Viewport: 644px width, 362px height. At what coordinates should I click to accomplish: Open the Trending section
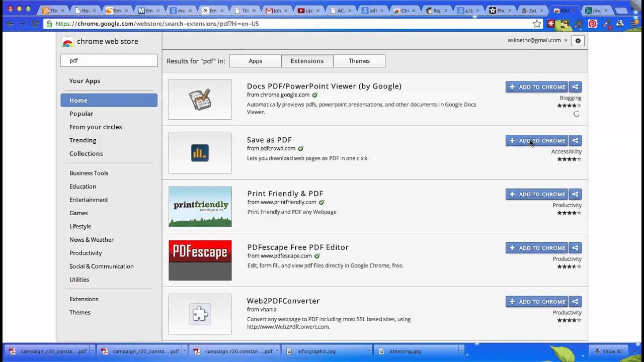(83, 140)
